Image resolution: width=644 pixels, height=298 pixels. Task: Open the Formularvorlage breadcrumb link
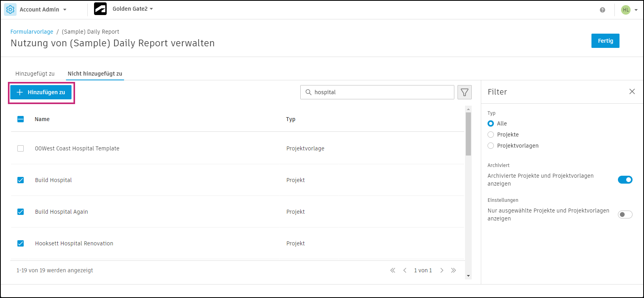tap(32, 31)
